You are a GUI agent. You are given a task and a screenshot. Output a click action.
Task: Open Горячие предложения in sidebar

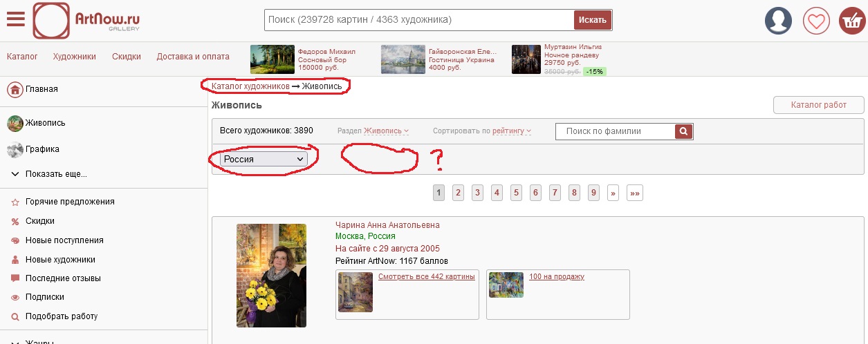(69, 202)
